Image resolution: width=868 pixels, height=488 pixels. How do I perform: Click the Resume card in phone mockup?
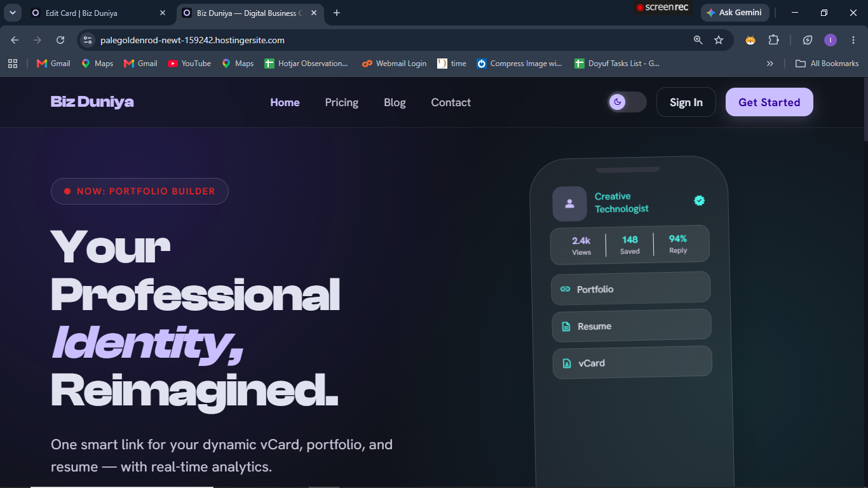[632, 325]
